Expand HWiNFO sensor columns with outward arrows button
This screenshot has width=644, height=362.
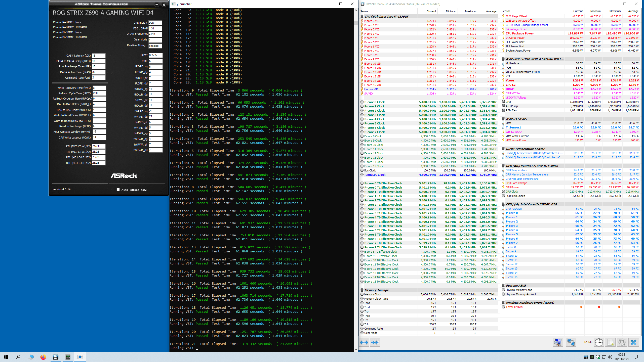(364, 342)
